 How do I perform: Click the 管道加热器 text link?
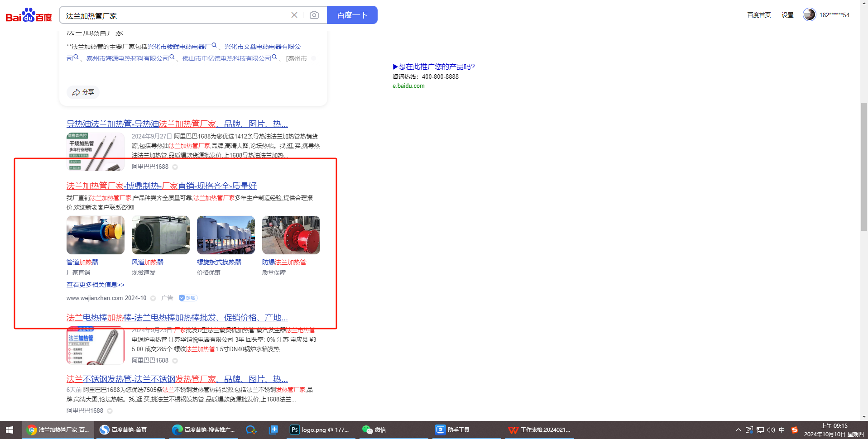(x=82, y=262)
